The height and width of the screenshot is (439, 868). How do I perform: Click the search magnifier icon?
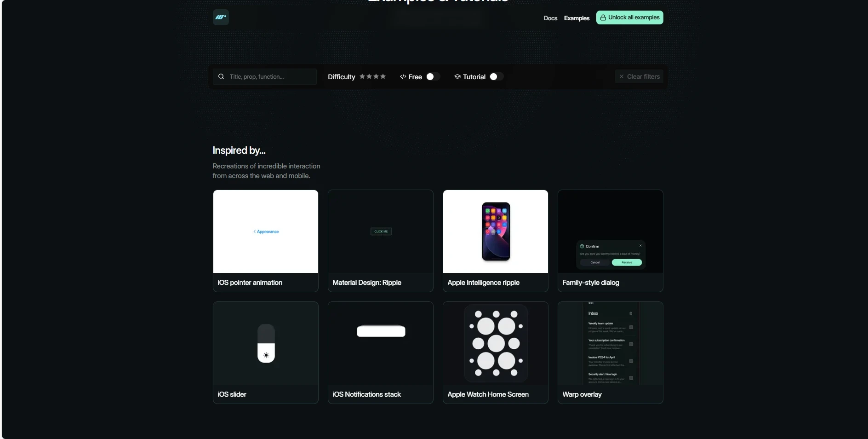221,76
